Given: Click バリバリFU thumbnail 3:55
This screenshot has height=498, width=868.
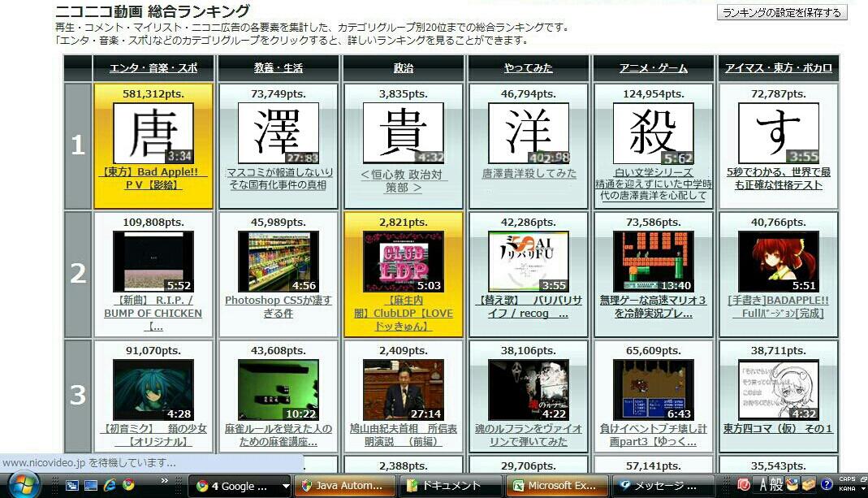Looking at the screenshot, I should (x=529, y=262).
